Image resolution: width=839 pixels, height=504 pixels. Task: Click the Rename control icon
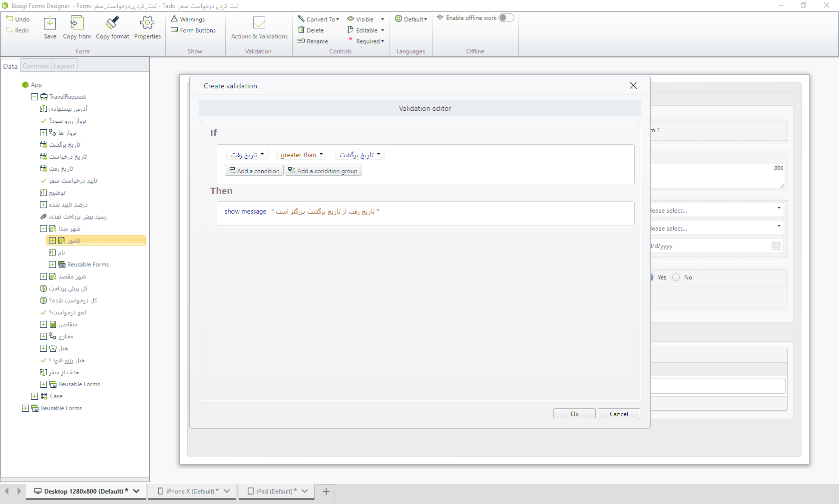coord(301,41)
